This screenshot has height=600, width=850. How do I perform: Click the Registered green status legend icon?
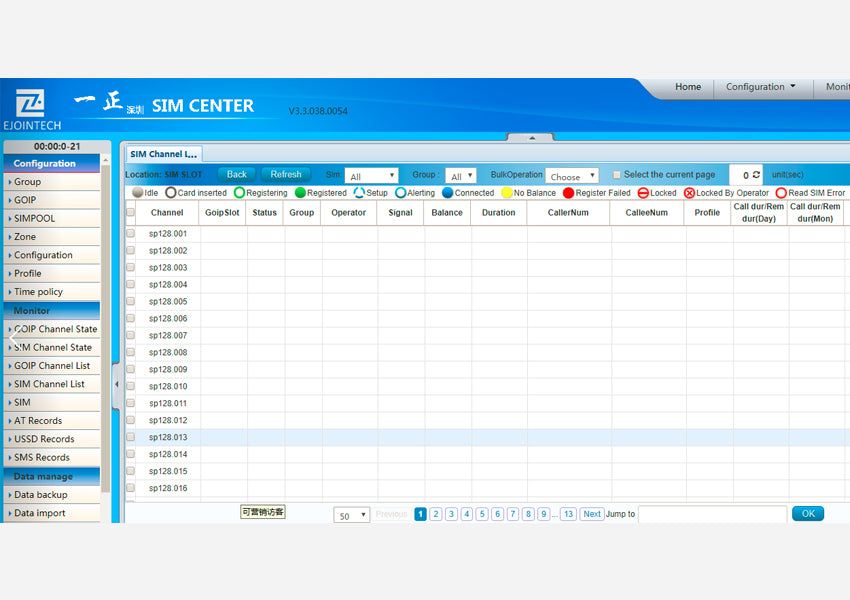(300, 192)
